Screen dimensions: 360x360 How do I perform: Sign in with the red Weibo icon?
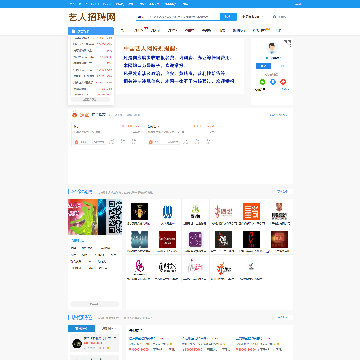click(283, 82)
